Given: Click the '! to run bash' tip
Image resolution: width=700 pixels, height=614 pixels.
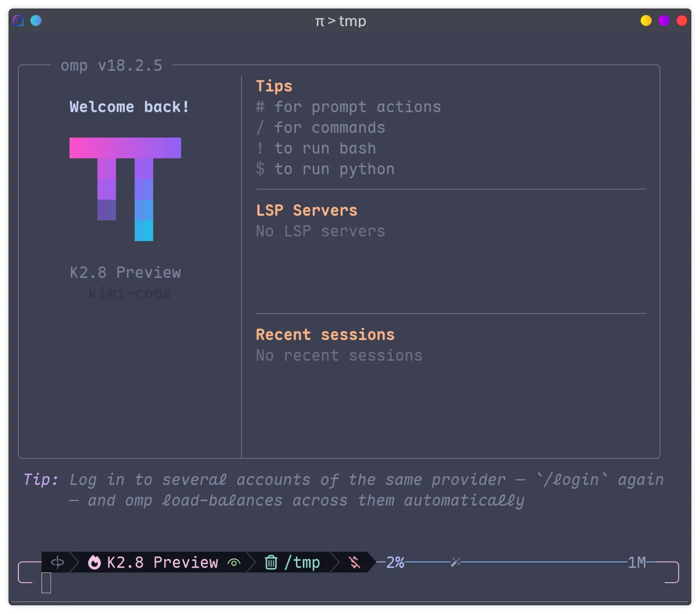Looking at the screenshot, I should pos(316,148).
